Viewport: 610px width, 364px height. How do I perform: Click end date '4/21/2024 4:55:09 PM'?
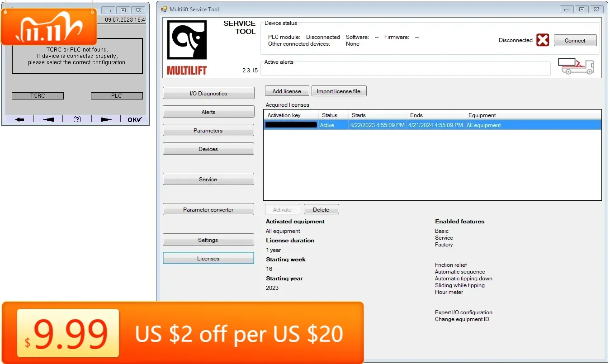435,125
